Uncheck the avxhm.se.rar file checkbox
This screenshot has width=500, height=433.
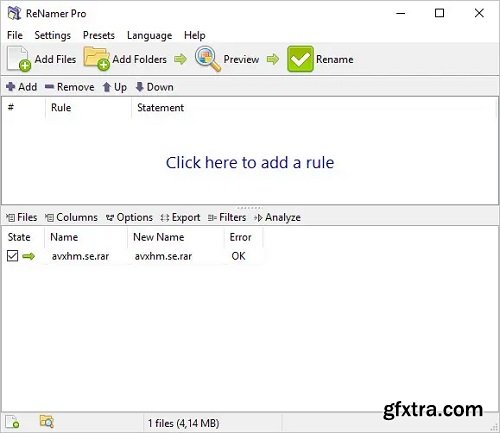click(12, 256)
